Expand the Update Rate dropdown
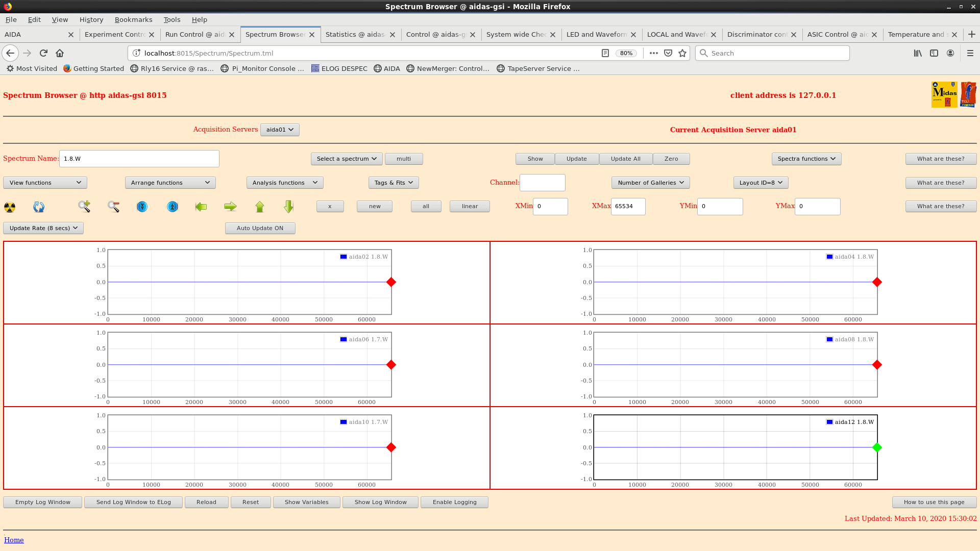This screenshot has width=980, height=551. click(43, 228)
